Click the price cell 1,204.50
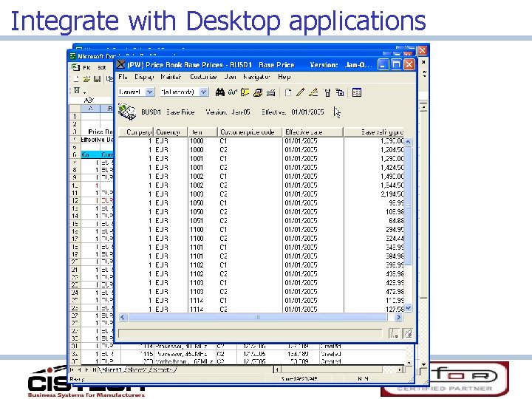The width and height of the screenshot is (532, 399). tap(392, 149)
